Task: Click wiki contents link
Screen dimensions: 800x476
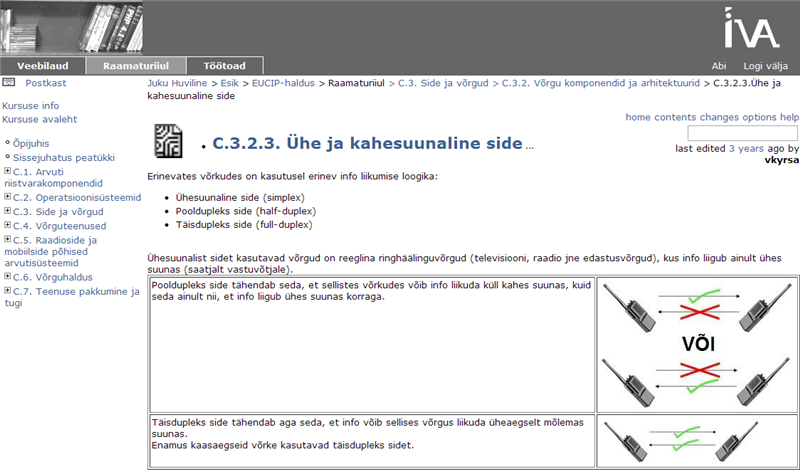Action: click(675, 117)
